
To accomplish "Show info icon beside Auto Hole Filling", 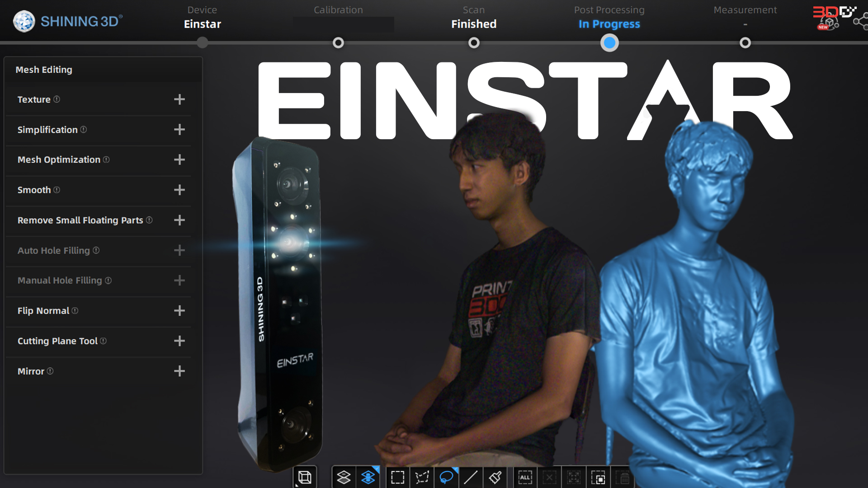I will tap(96, 250).
